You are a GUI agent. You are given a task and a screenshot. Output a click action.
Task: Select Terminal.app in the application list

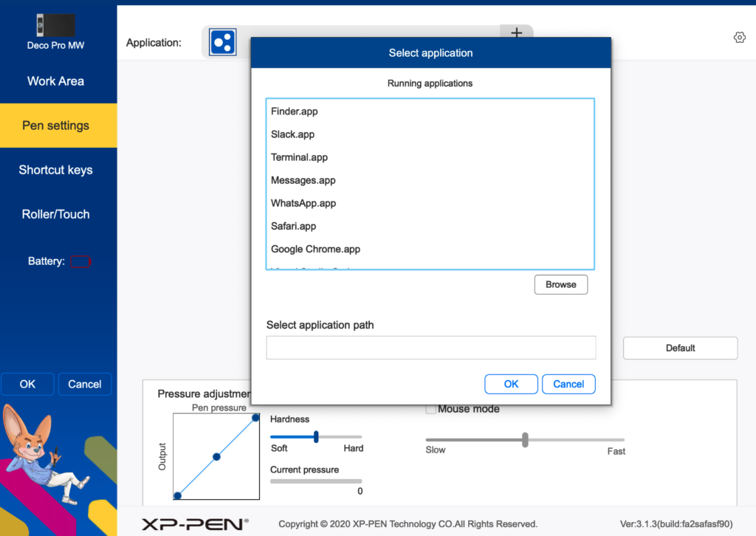[x=299, y=157]
